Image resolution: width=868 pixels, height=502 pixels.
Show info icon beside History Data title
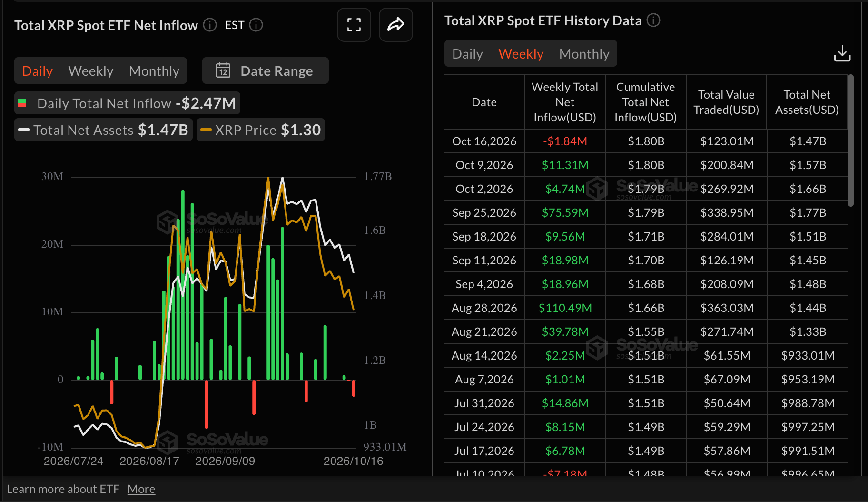[653, 20]
